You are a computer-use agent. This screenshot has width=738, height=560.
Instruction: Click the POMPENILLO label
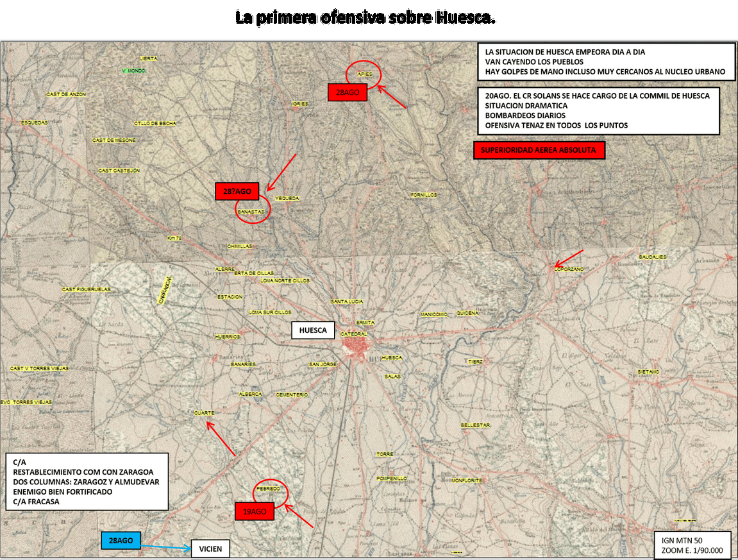coord(392,479)
